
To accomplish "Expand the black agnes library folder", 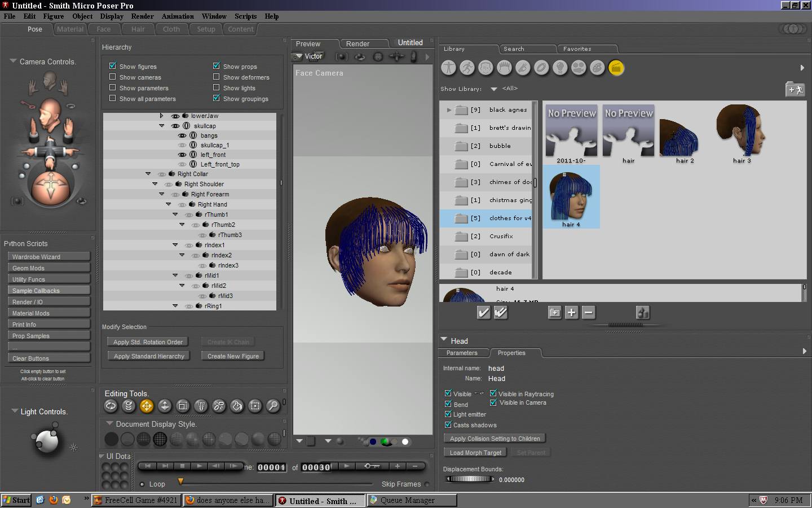I will (449, 110).
